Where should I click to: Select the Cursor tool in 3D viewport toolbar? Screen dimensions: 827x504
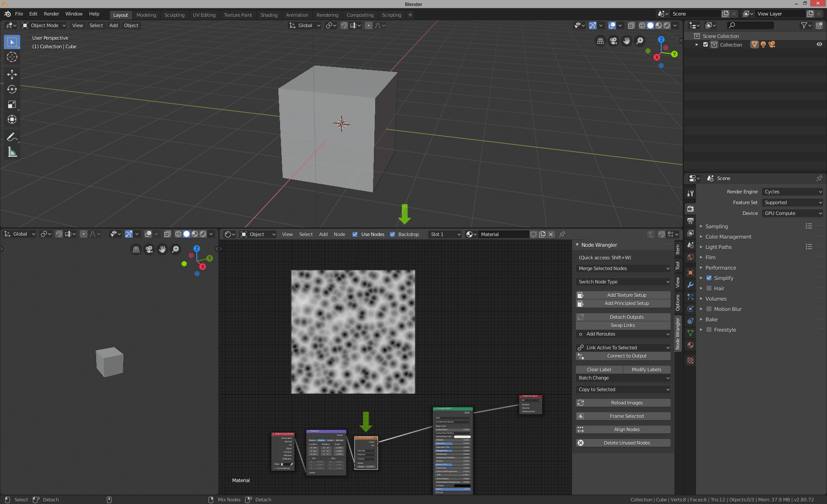click(12, 57)
